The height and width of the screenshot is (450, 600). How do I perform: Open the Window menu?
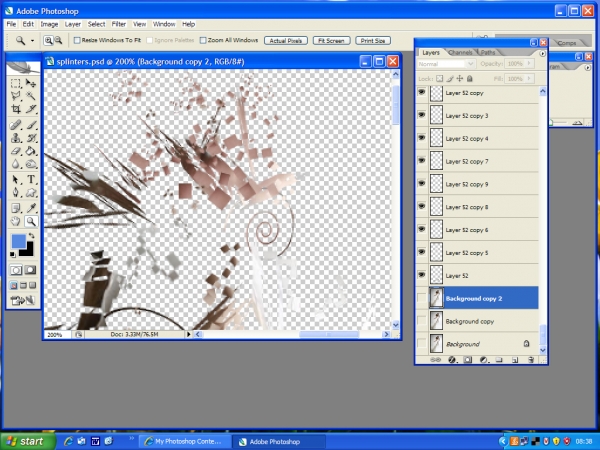[164, 24]
